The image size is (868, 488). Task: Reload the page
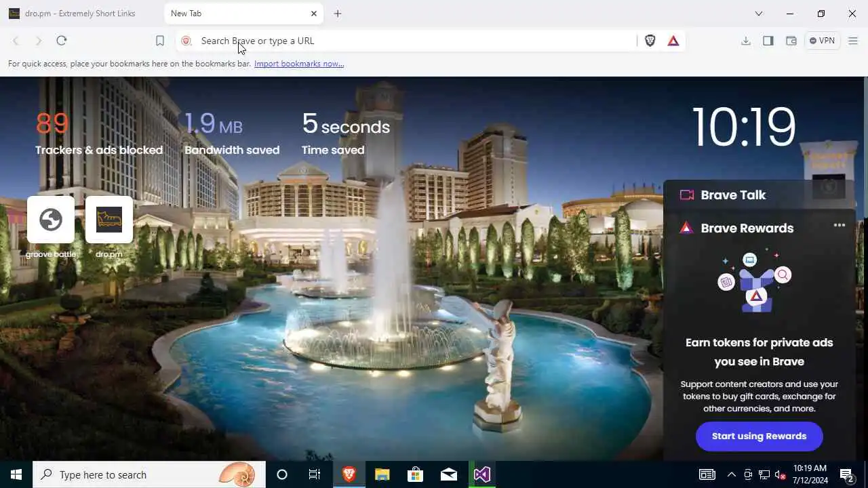pyautogui.click(x=62, y=41)
